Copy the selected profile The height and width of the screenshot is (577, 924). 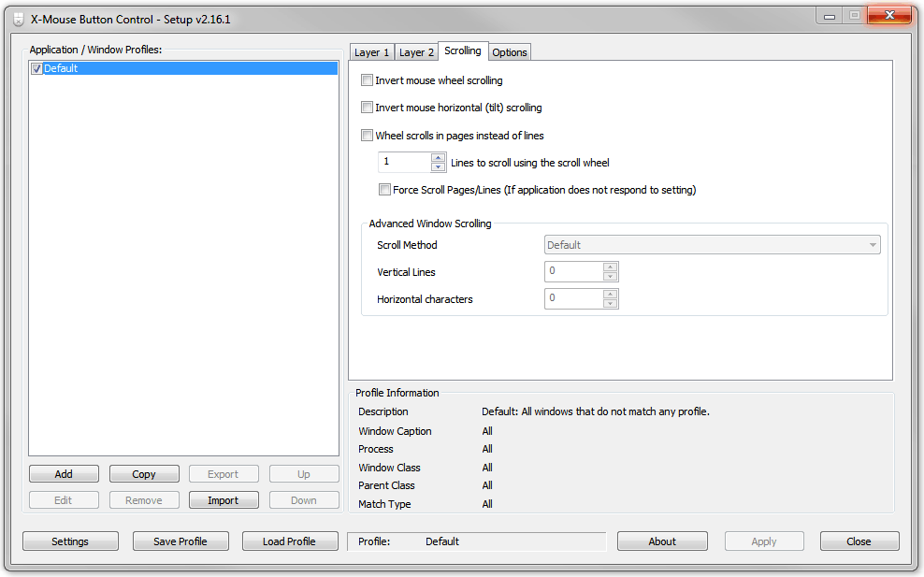pyautogui.click(x=144, y=474)
